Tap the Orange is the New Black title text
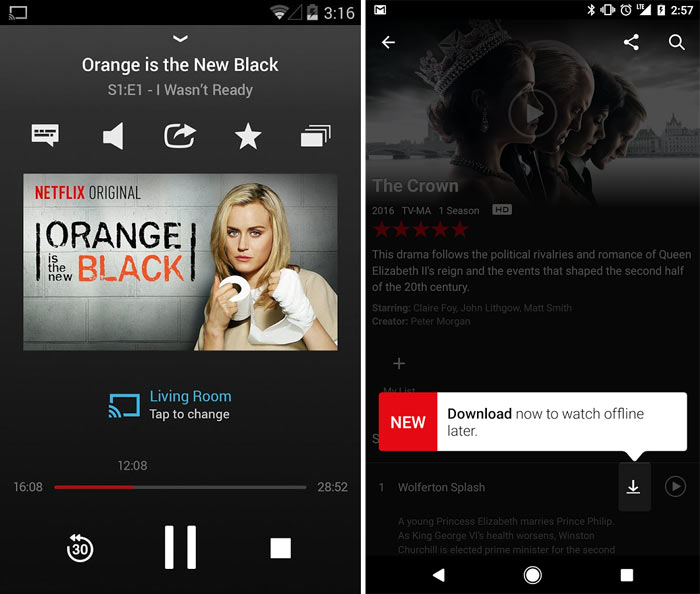The width and height of the screenshot is (700, 594). (x=180, y=65)
